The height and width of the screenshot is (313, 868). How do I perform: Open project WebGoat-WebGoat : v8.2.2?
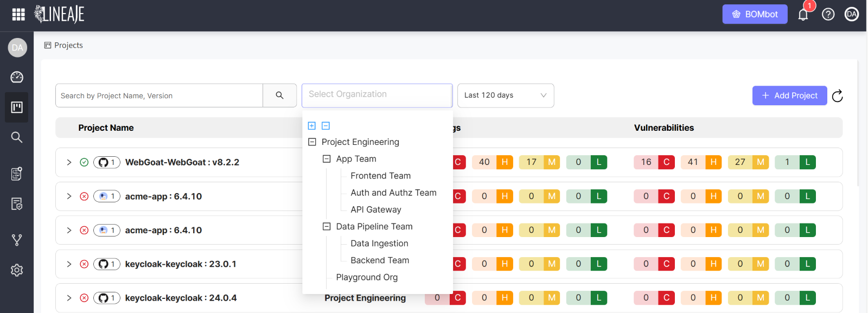click(x=182, y=162)
